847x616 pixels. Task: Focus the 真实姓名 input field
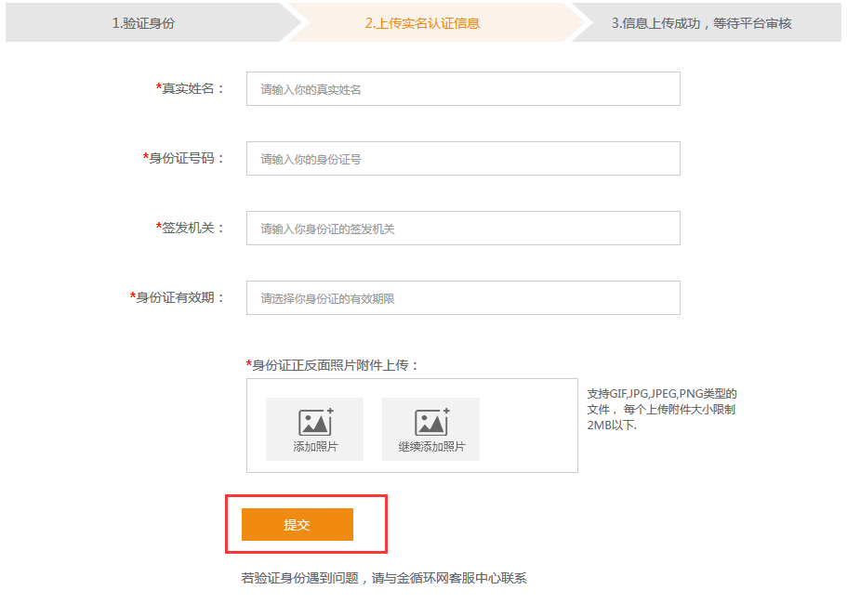point(463,88)
